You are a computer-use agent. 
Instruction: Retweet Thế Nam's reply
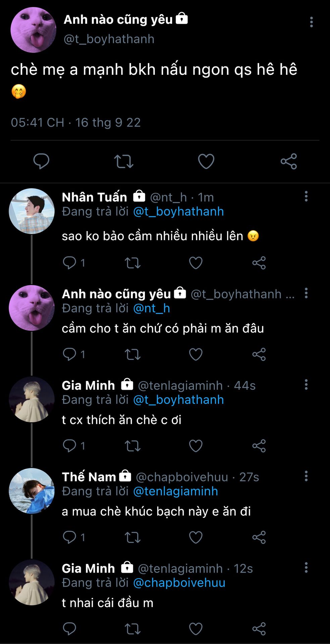[x=132, y=537]
